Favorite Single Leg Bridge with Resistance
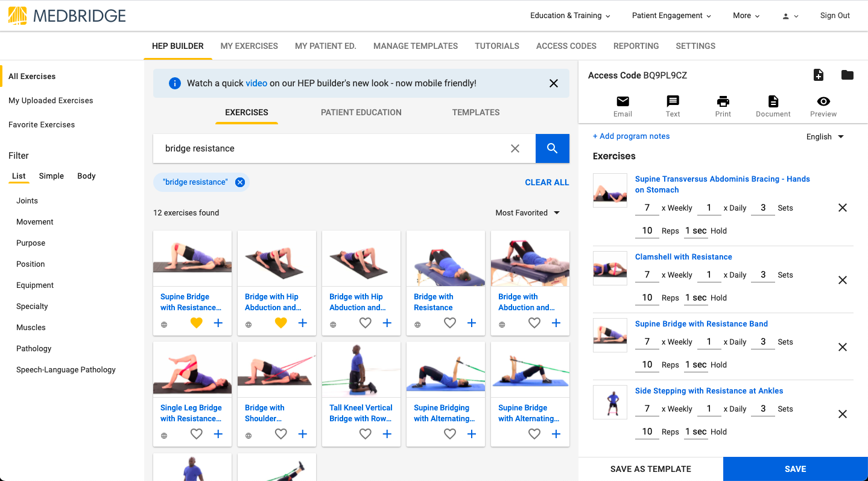The image size is (868, 481). click(196, 434)
